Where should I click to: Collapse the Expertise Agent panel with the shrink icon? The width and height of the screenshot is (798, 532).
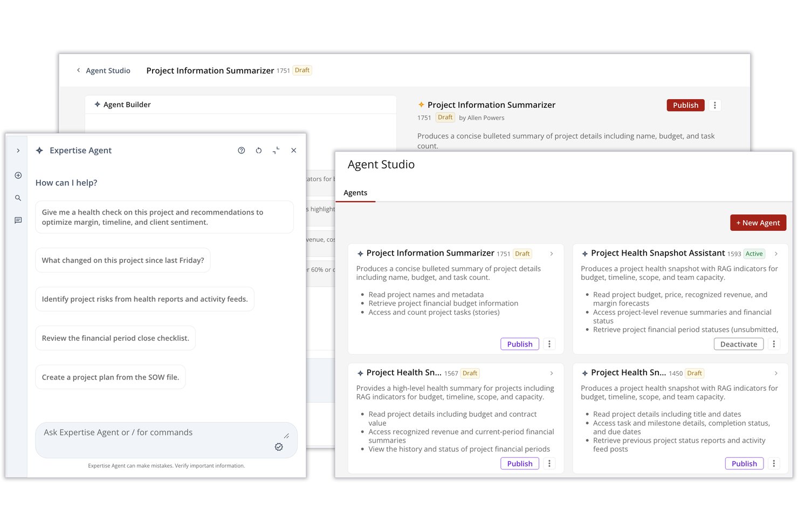pos(276,150)
